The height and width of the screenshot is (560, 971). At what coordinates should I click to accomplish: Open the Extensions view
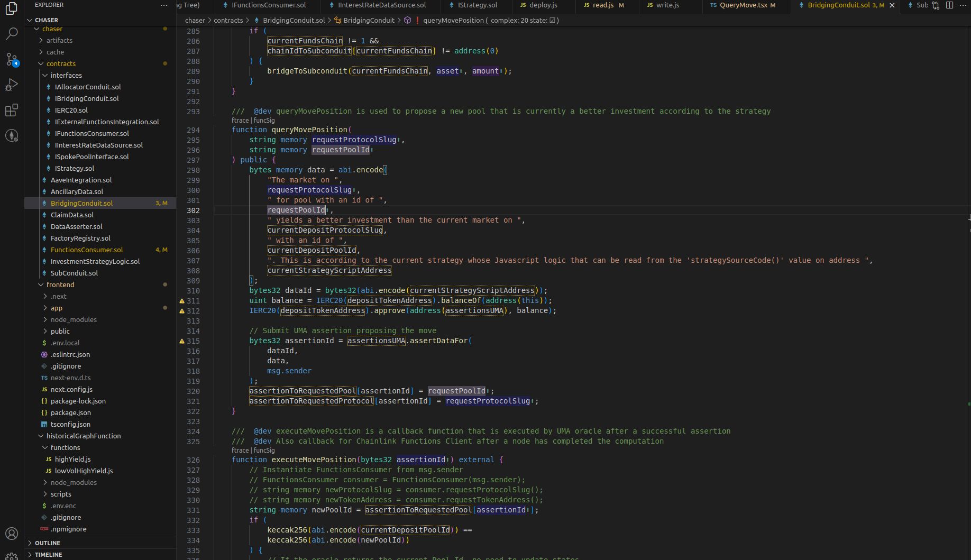pyautogui.click(x=12, y=110)
